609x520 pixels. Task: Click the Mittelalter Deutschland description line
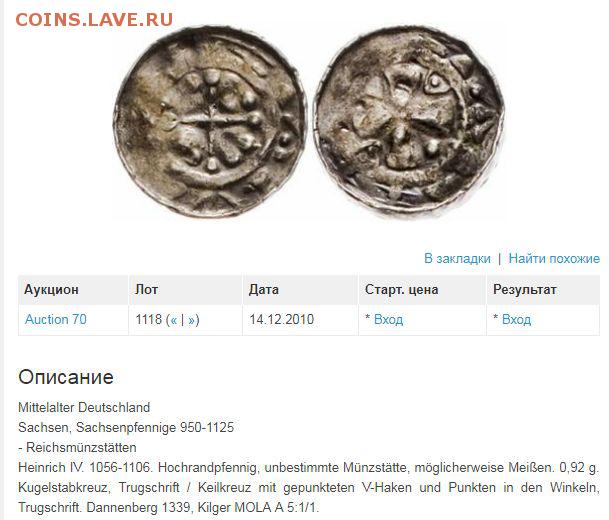click(x=84, y=407)
